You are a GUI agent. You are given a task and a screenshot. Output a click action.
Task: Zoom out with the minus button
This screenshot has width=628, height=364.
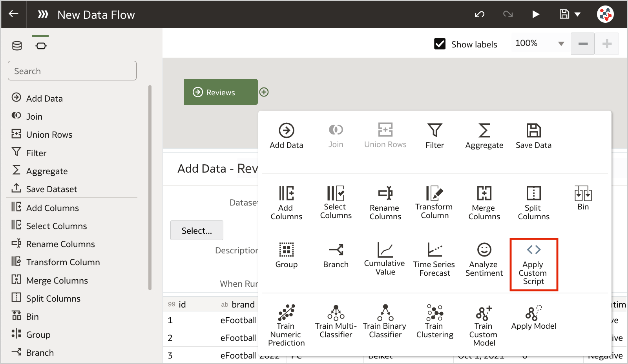[x=583, y=44]
